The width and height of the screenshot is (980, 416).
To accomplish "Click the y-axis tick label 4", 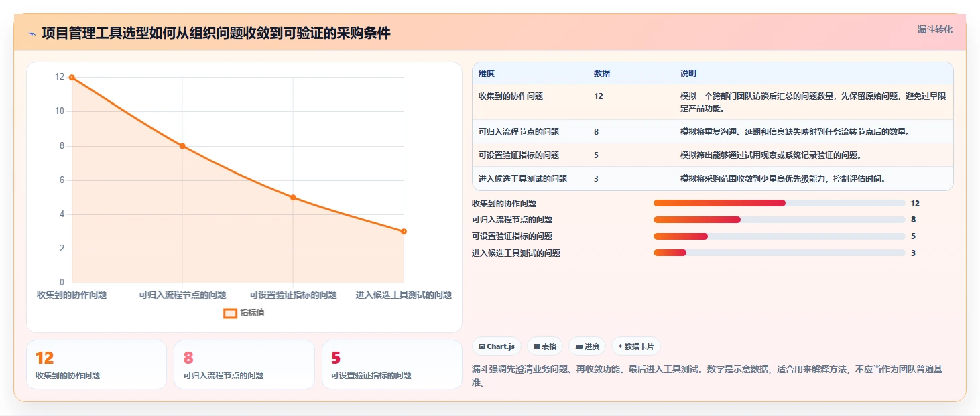I will click(62, 214).
